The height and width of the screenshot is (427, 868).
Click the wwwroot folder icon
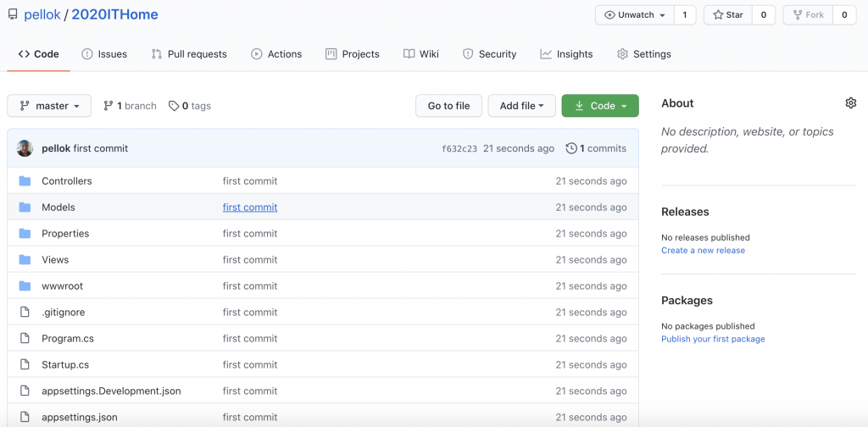[x=25, y=286]
